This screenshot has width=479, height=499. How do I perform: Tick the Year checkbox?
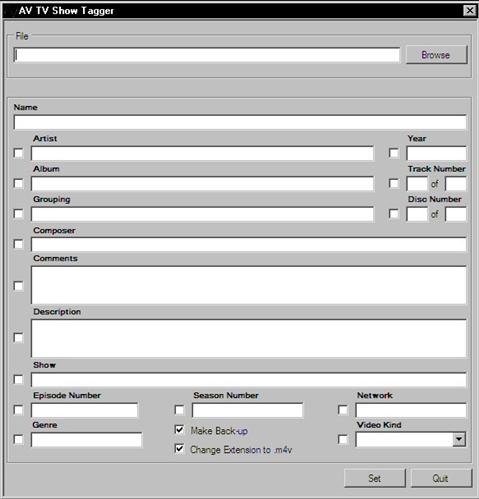click(x=394, y=153)
